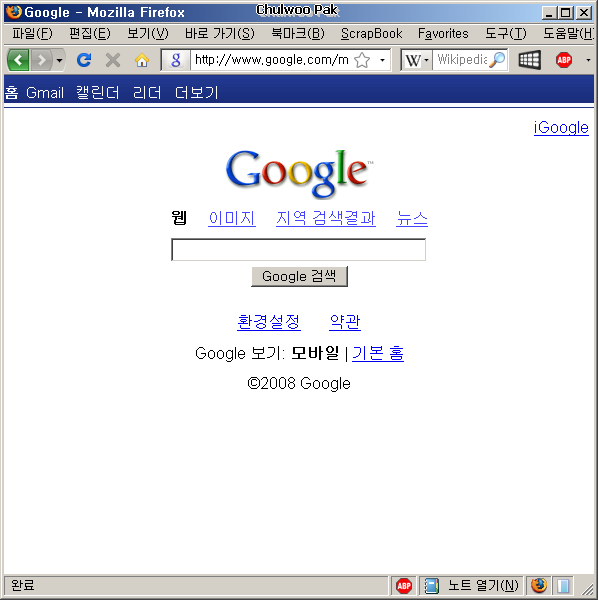
Task: Open the 도움말 help menu
Action: click(x=568, y=34)
